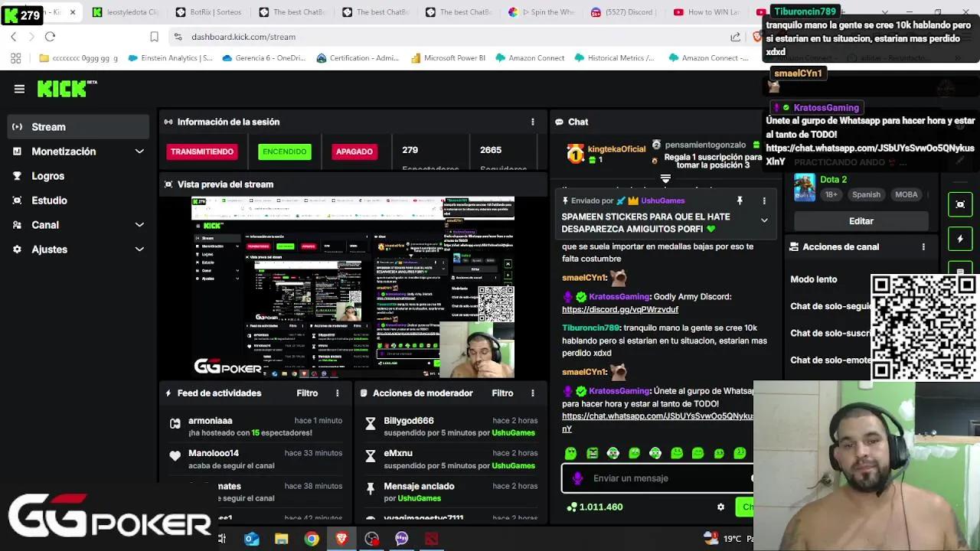Open options for Información de la sesión
The image size is (980, 551).
click(533, 122)
